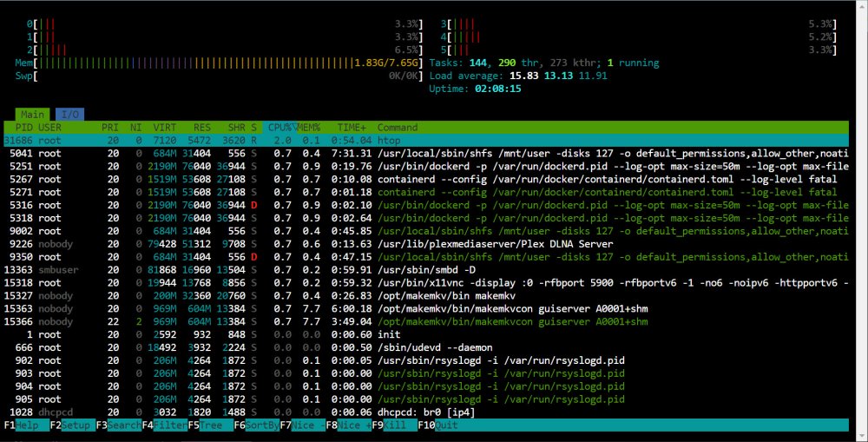Image resolution: width=868 pixels, height=442 pixels.
Task: Click the CPU 3 usage meter
Action: pos(639,24)
